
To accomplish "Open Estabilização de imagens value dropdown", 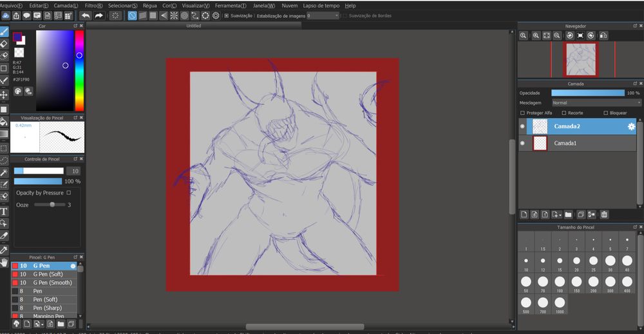I will coord(323,15).
